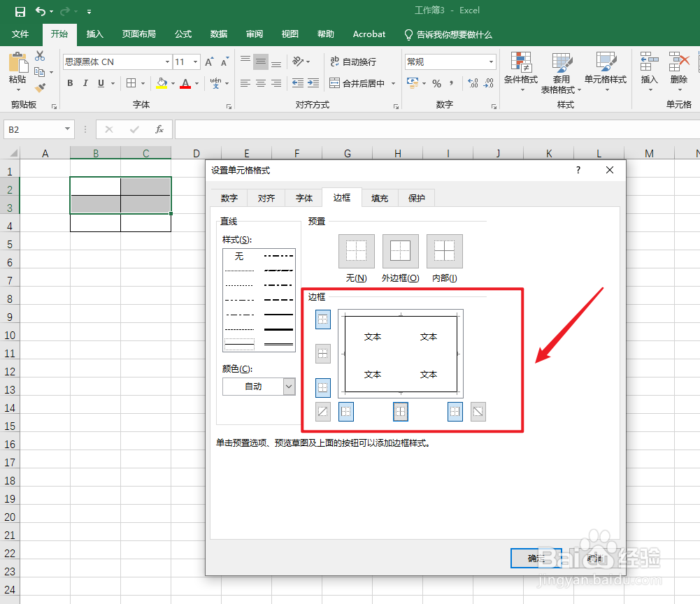The height and width of the screenshot is (604, 700).
Task: Click the orientation text angle icon
Action: tap(298, 61)
